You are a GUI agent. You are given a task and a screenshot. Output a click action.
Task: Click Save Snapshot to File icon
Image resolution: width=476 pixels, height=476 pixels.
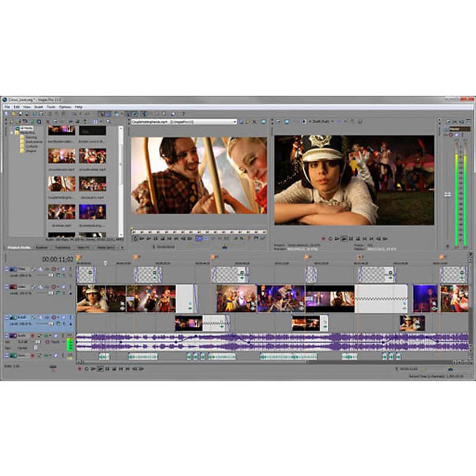(360, 121)
